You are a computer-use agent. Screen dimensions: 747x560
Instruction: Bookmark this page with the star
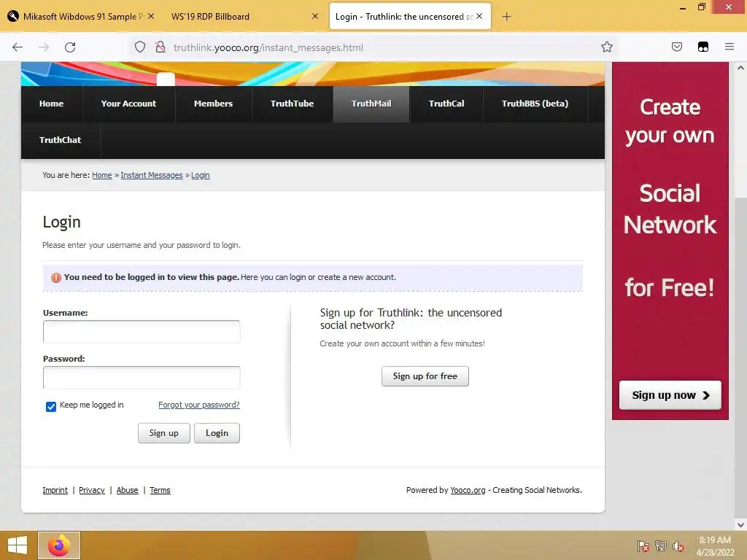coord(606,47)
